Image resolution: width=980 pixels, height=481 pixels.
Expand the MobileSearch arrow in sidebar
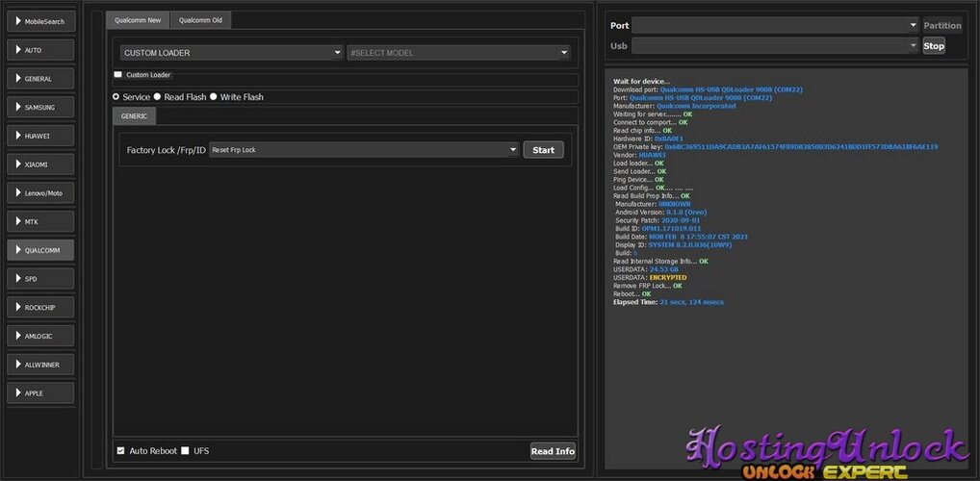point(18,21)
